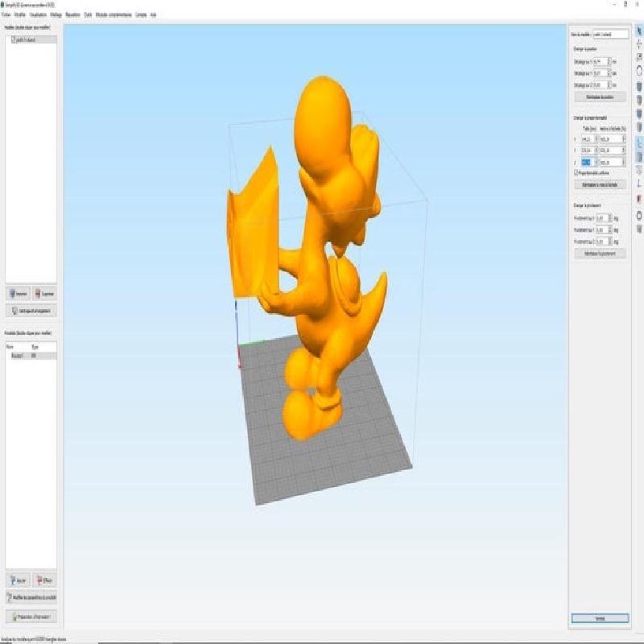Click the Ajouter process button

click(x=18, y=580)
